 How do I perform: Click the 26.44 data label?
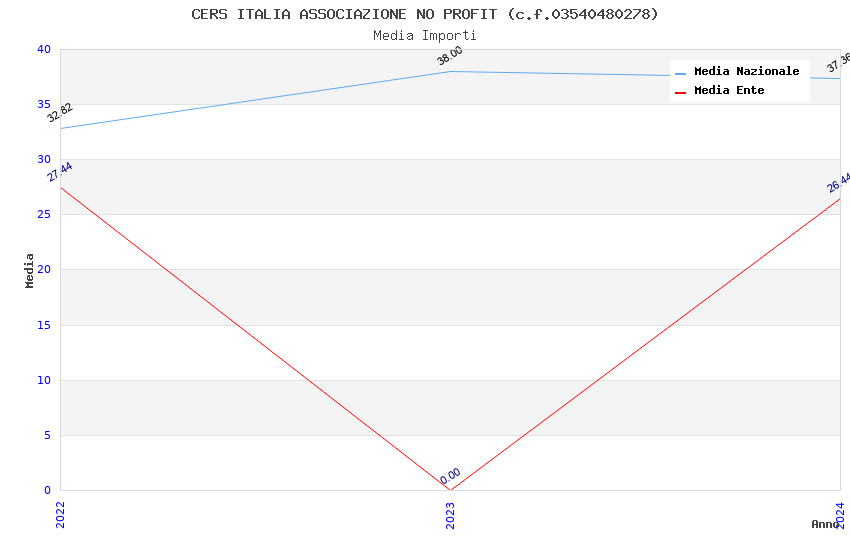pyautogui.click(x=839, y=183)
